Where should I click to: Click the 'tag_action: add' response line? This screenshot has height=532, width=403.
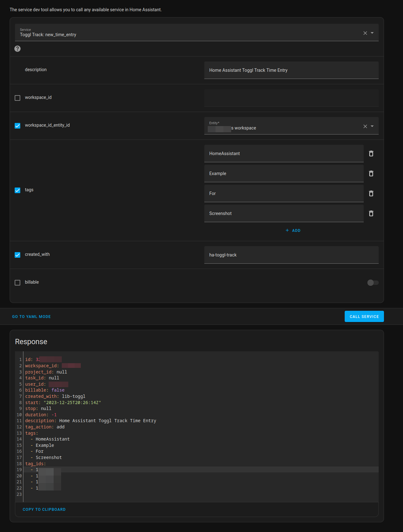[x=45, y=427]
